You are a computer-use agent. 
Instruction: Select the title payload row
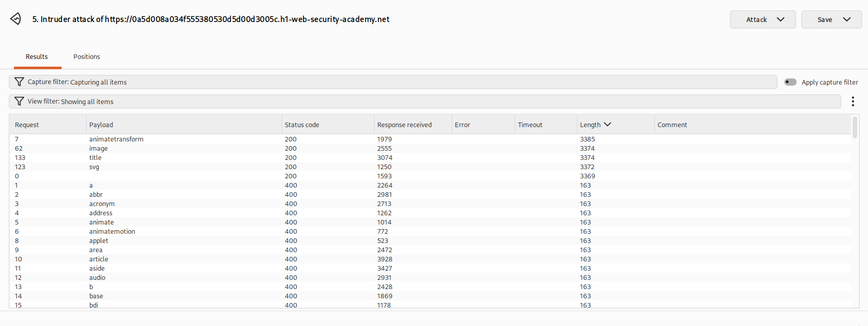coord(430,158)
